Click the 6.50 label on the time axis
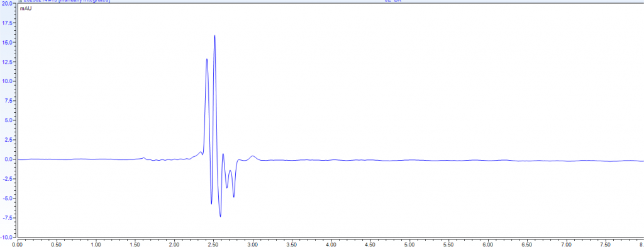Viewport: 644px width, 247px height. pyautogui.click(x=527, y=244)
